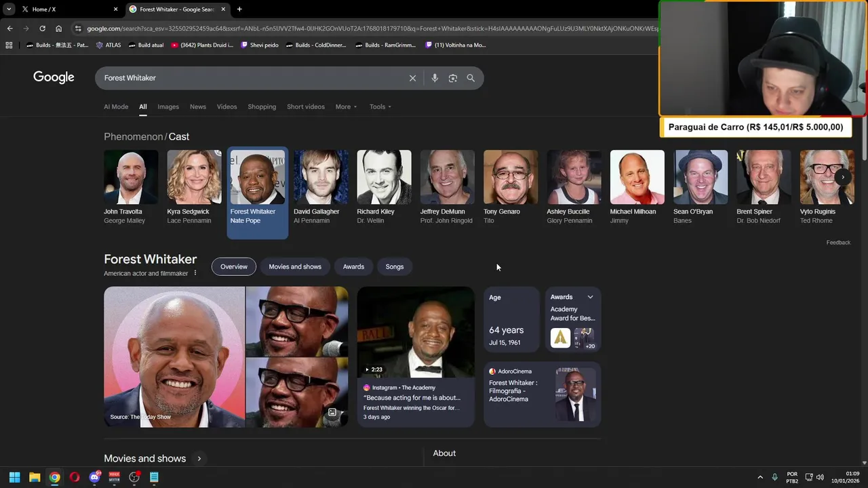The image size is (868, 488).
Task: Show hidden icons in system tray
Action: point(760,477)
